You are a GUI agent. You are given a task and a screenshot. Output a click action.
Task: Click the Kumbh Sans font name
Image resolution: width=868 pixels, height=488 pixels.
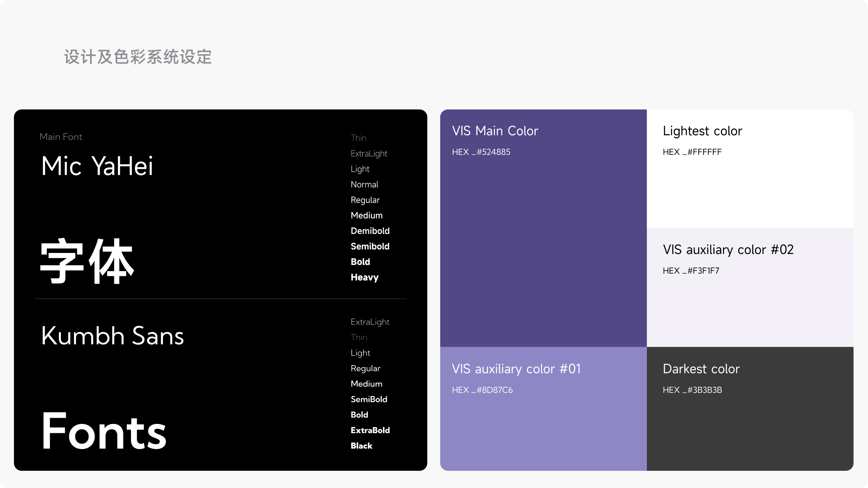coord(112,336)
